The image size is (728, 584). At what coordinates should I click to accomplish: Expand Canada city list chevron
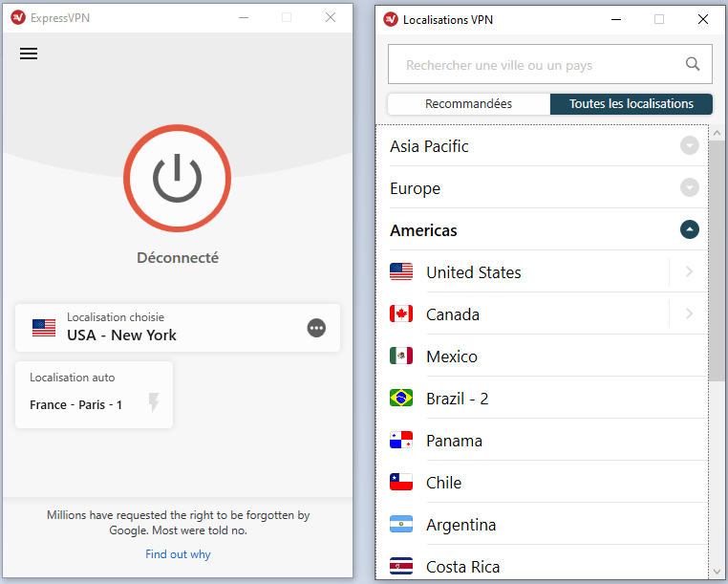click(x=690, y=314)
